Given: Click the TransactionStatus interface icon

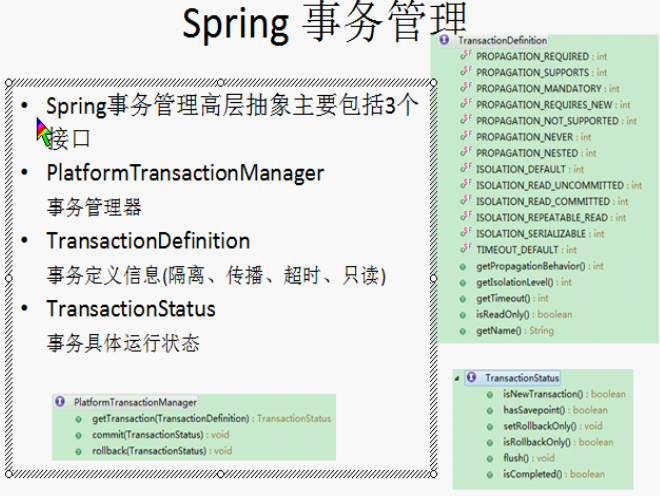Looking at the screenshot, I should 471,377.
